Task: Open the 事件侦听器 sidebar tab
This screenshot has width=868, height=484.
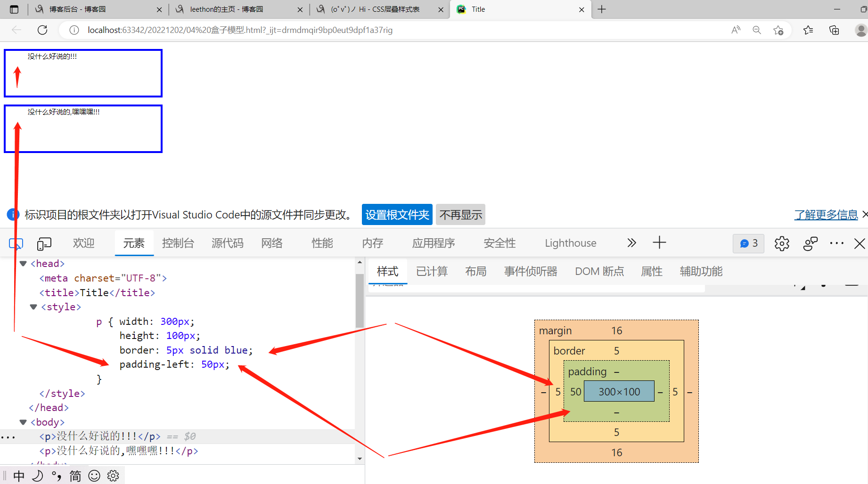Action: coord(531,271)
